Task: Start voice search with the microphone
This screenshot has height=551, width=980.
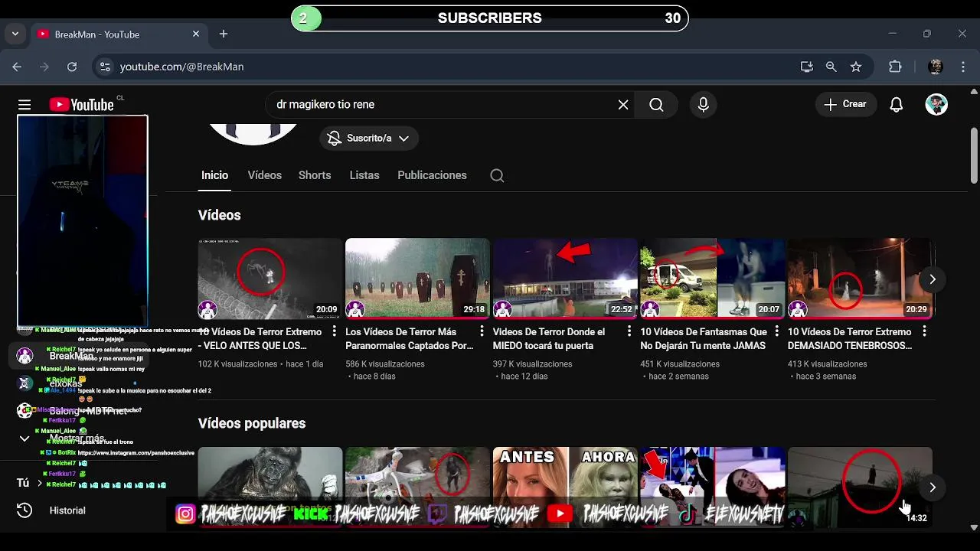Action: tap(704, 105)
